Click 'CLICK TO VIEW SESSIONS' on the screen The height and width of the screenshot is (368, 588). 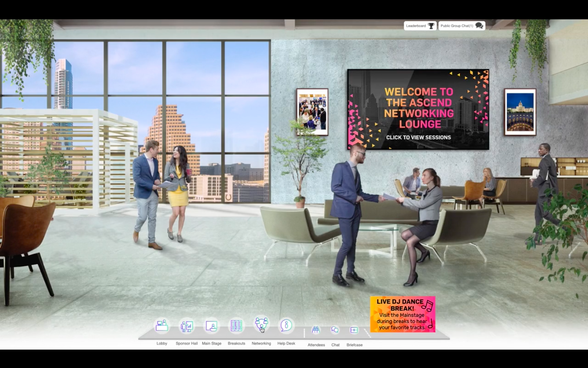coord(418,137)
